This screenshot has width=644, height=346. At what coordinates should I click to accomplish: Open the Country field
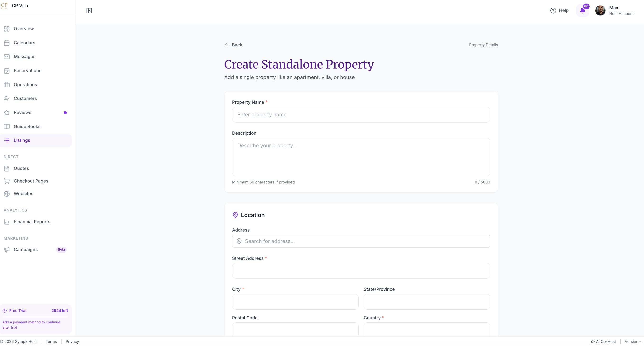[x=427, y=330]
